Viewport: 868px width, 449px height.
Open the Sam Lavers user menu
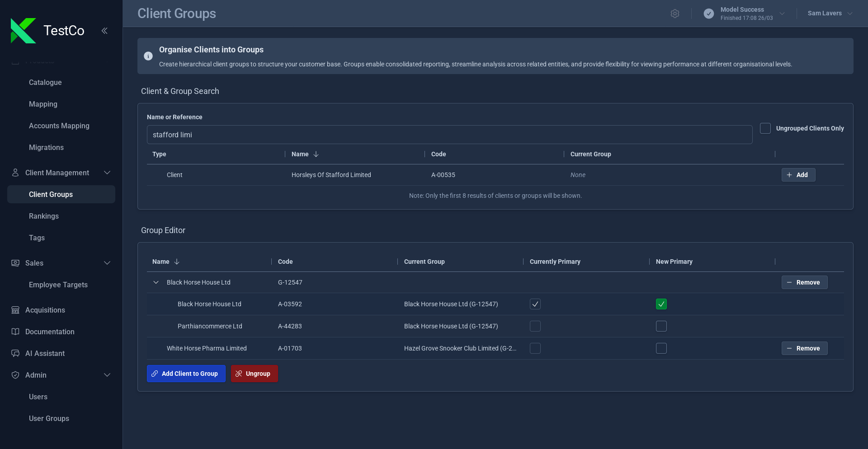pos(830,14)
